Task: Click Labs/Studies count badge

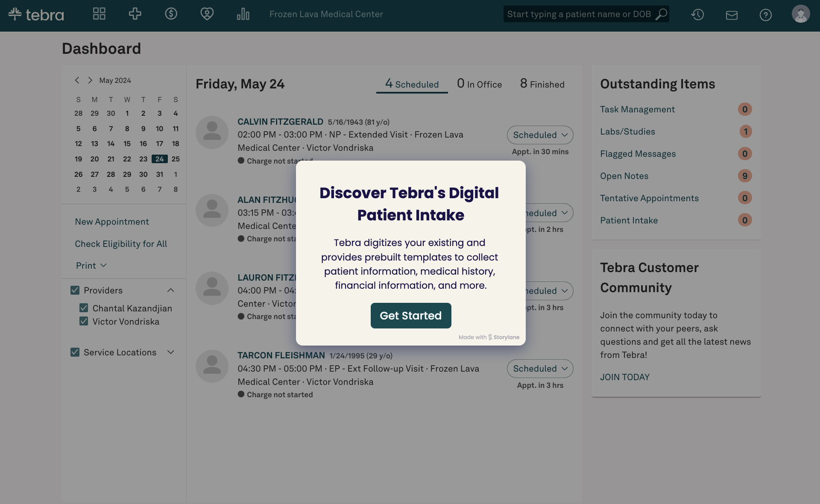Action: click(x=746, y=132)
